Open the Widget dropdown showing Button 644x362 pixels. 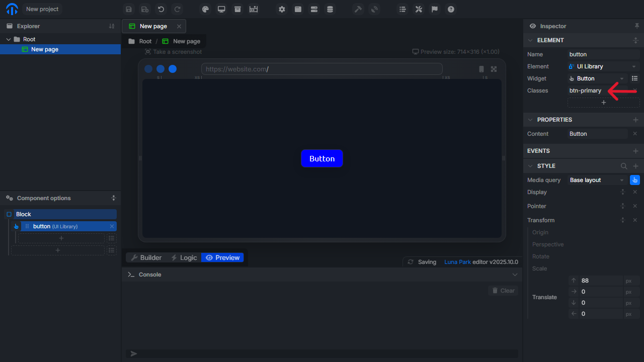[597, 78]
